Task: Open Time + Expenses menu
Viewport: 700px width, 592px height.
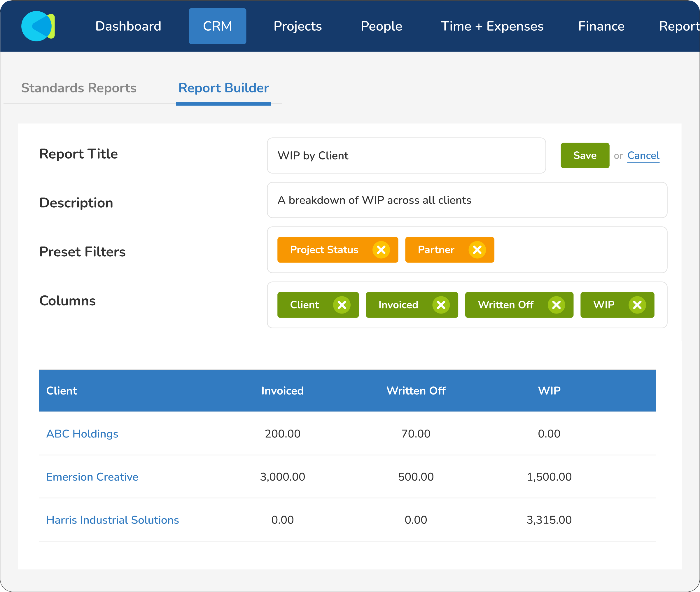Action: 492,26
